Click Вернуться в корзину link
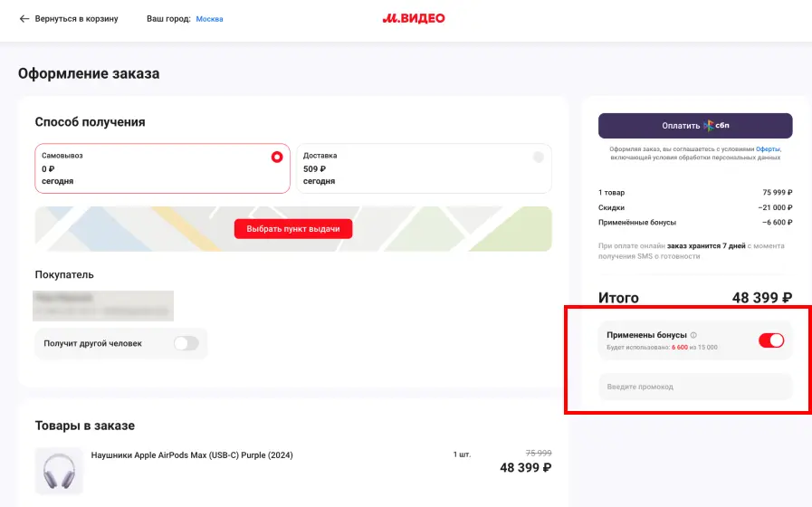This screenshot has width=812, height=507. (76, 19)
